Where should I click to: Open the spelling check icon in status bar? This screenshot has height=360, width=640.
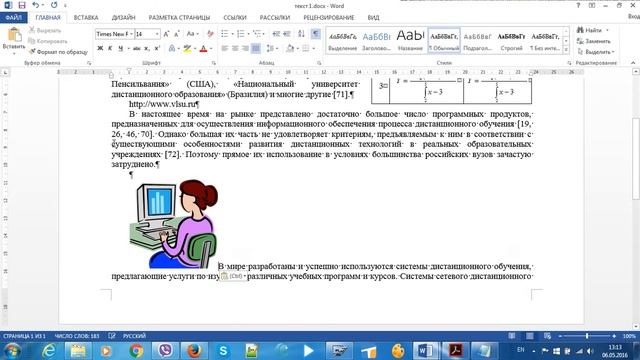pos(112,336)
